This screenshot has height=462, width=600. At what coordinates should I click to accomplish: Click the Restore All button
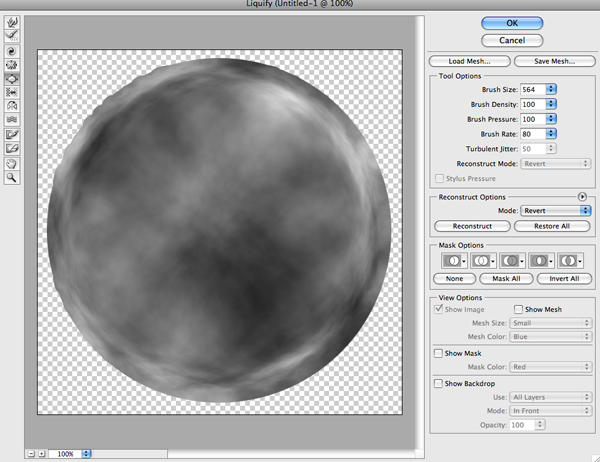tap(552, 226)
